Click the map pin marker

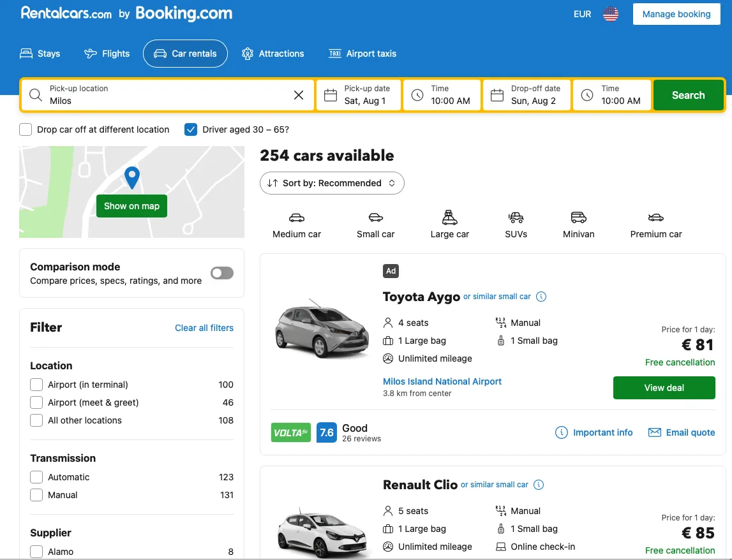coord(132,178)
